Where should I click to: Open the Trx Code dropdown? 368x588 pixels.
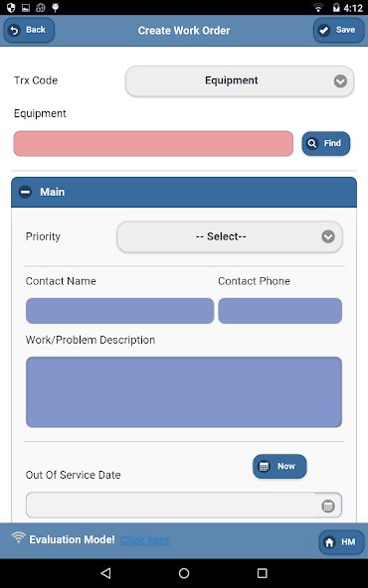[x=240, y=81]
